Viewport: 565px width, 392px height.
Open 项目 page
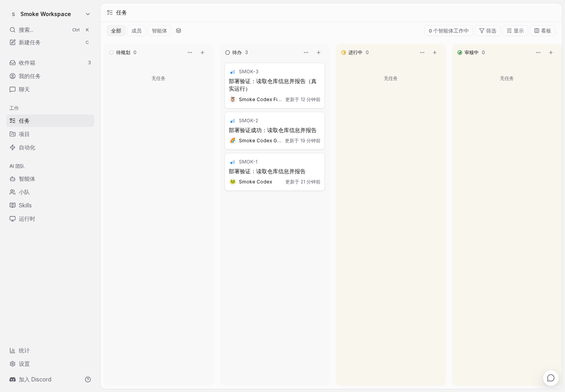coord(50,134)
